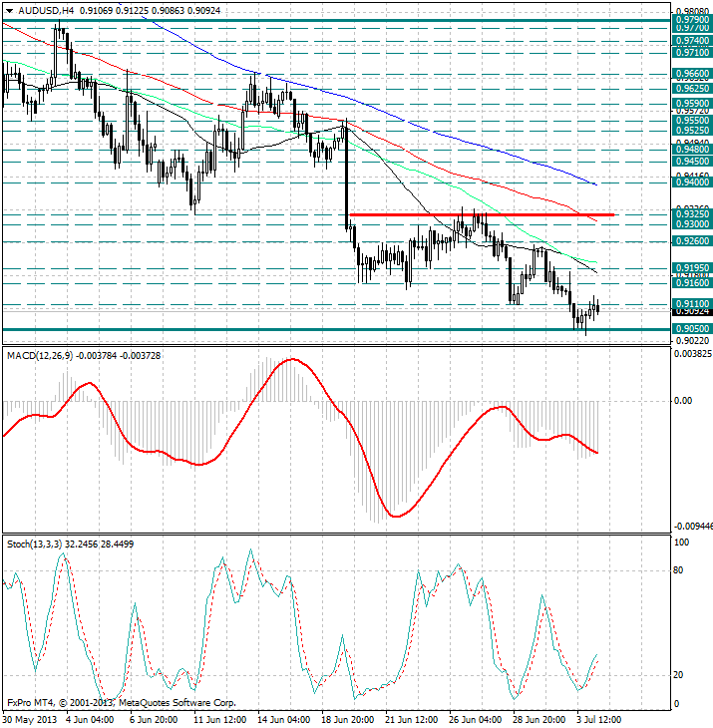Click the 0.94000 price level label
The image size is (713, 728).
692,182
